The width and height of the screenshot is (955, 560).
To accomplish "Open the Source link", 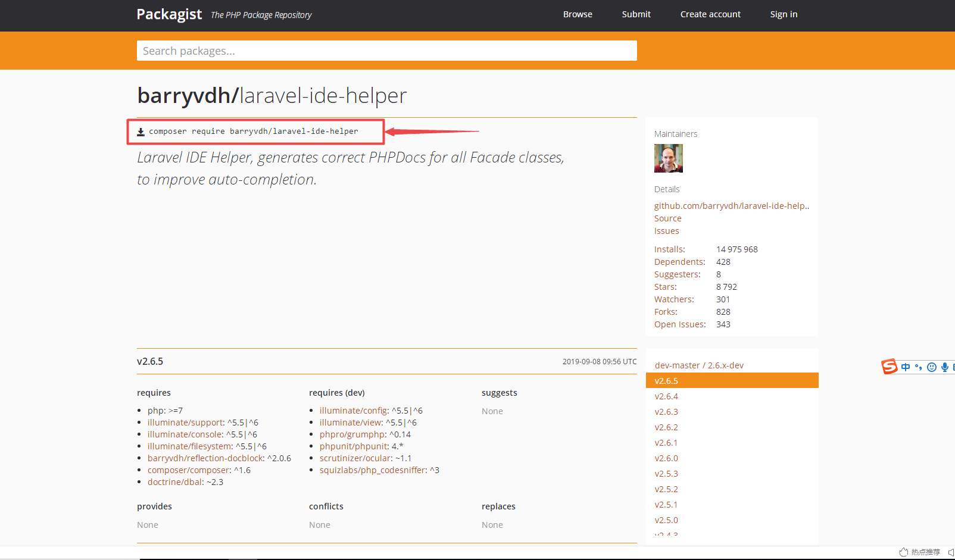I will click(667, 218).
